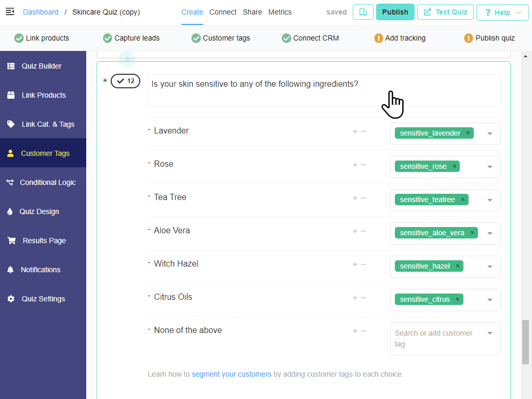Click the vertical scrollbar thumb
532x399 pixels.
click(x=525, y=342)
